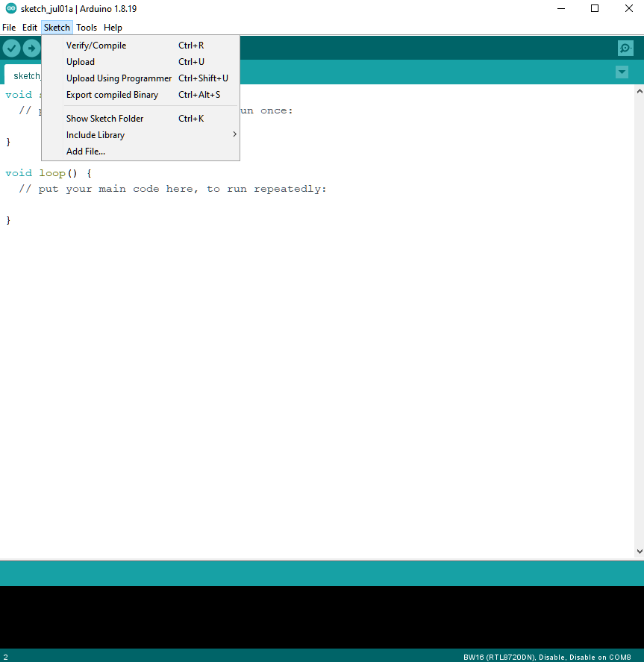Screen dimensions: 644x662
Task: Select Export compiled Binary
Action: 140,95
